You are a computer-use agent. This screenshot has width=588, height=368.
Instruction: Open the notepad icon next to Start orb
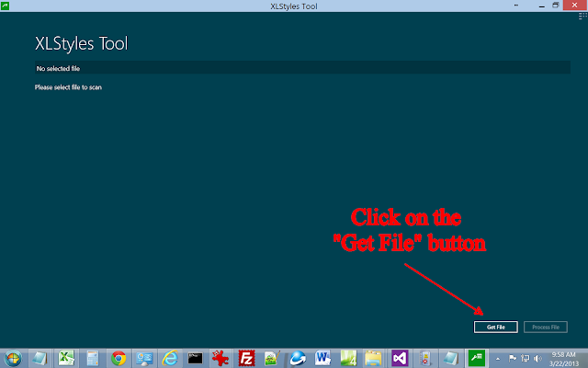[40, 358]
